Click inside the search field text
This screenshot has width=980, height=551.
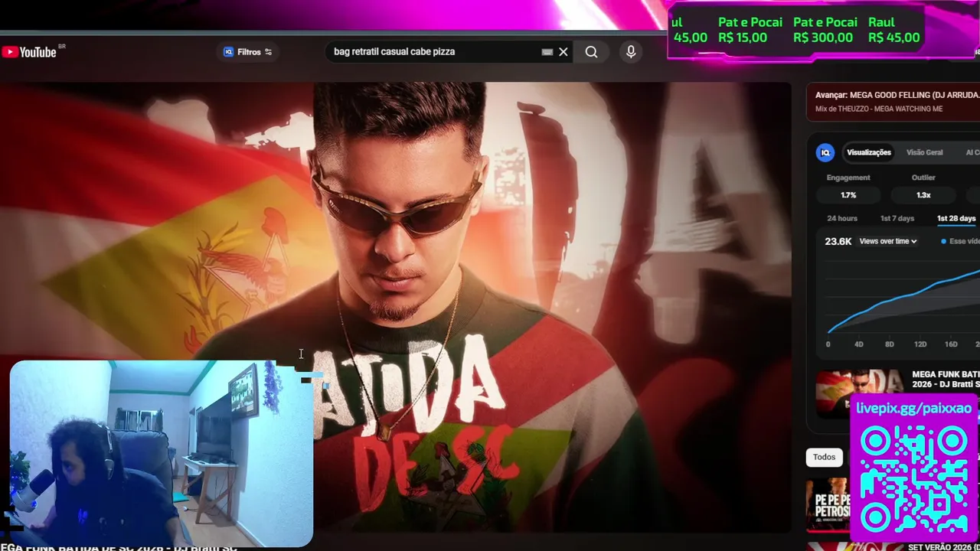tap(394, 52)
